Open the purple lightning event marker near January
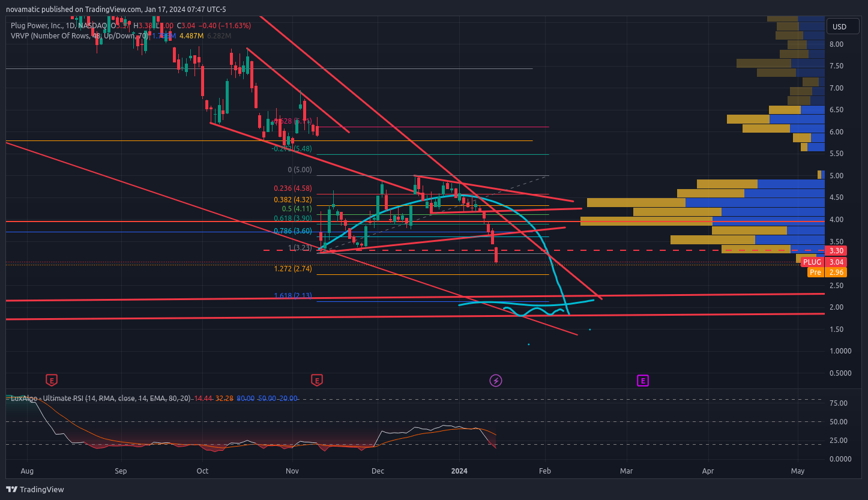This screenshot has height=500, width=868. 496,380
